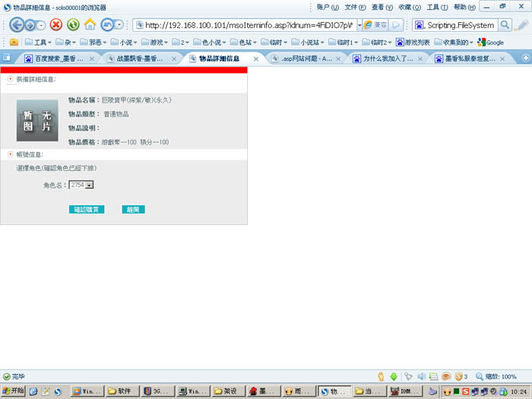Open the 兼容 mode dropdown in address bar
Image resolution: width=532 pixels, height=399 pixels.
point(374,24)
